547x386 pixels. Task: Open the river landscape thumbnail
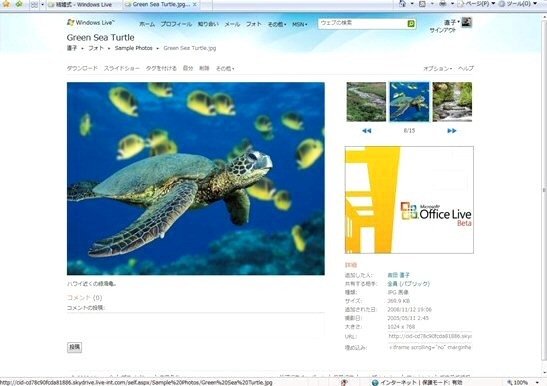pos(366,102)
